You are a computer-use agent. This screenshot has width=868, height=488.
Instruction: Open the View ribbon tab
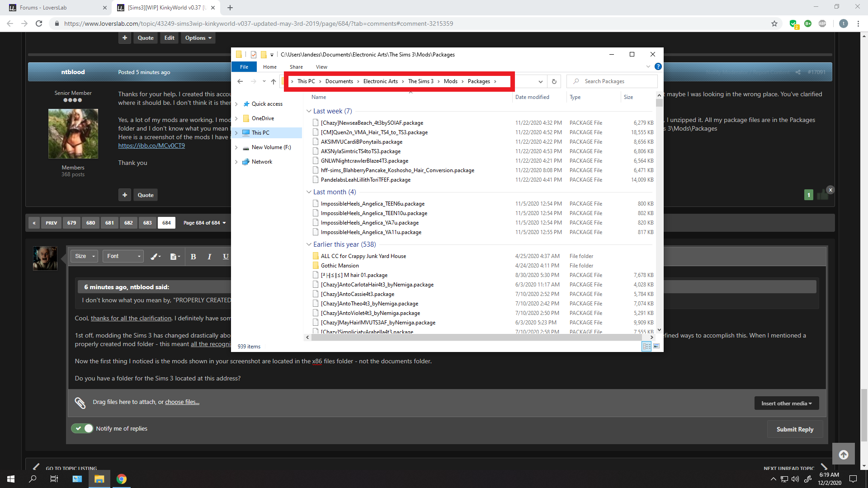(x=321, y=67)
